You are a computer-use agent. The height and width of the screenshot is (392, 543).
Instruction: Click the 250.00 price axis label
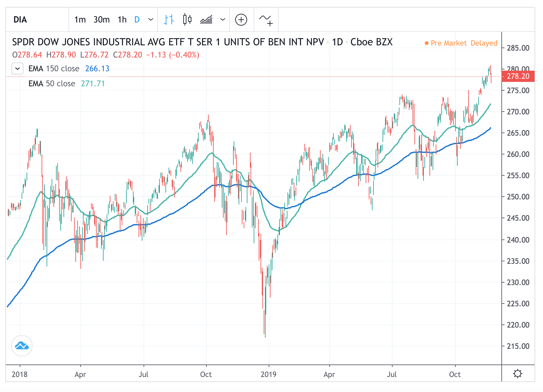[518, 197]
